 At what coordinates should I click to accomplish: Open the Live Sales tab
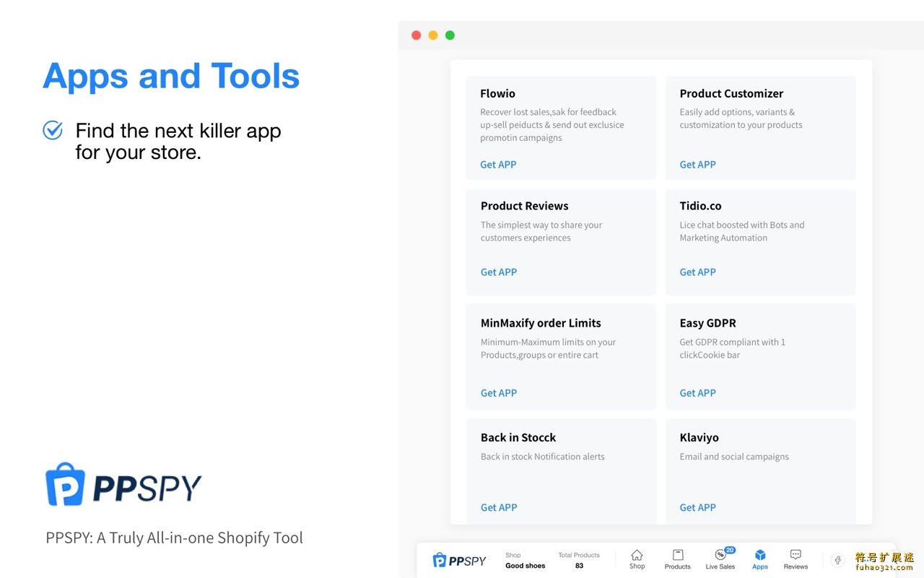point(720,559)
